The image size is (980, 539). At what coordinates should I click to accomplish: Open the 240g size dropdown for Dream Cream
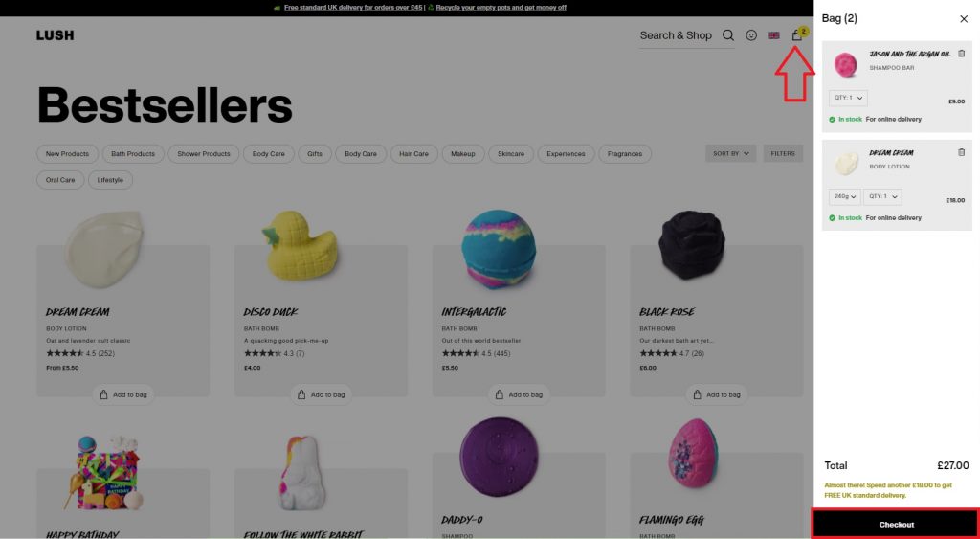tap(844, 197)
